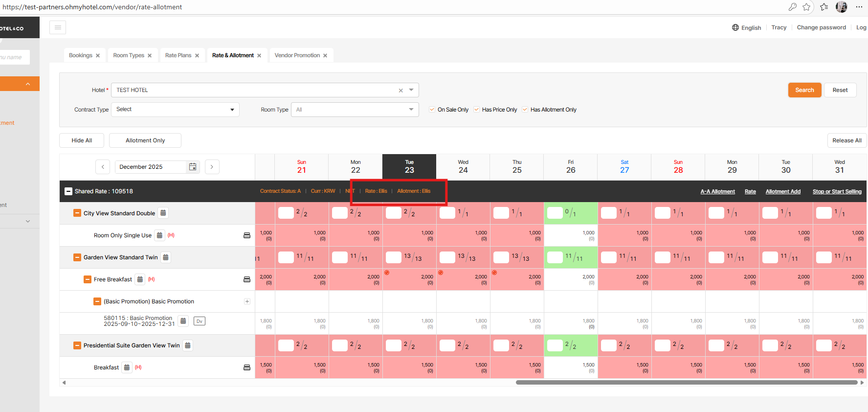Add page to favorites with star icon
This screenshot has height=412, width=868.
coord(807,7)
